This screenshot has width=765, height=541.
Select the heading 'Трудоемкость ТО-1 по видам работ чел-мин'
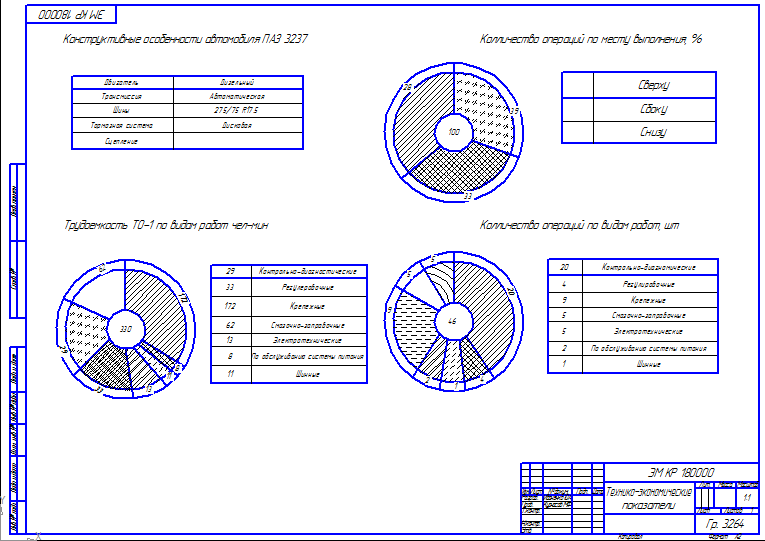(x=166, y=225)
